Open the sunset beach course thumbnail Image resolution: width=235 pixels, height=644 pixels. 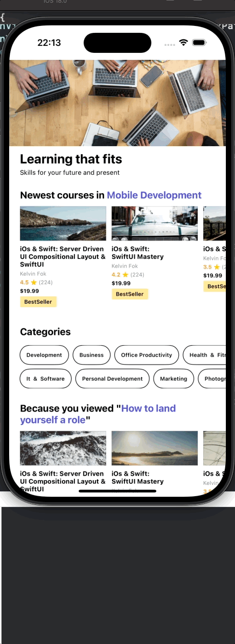[155, 448]
